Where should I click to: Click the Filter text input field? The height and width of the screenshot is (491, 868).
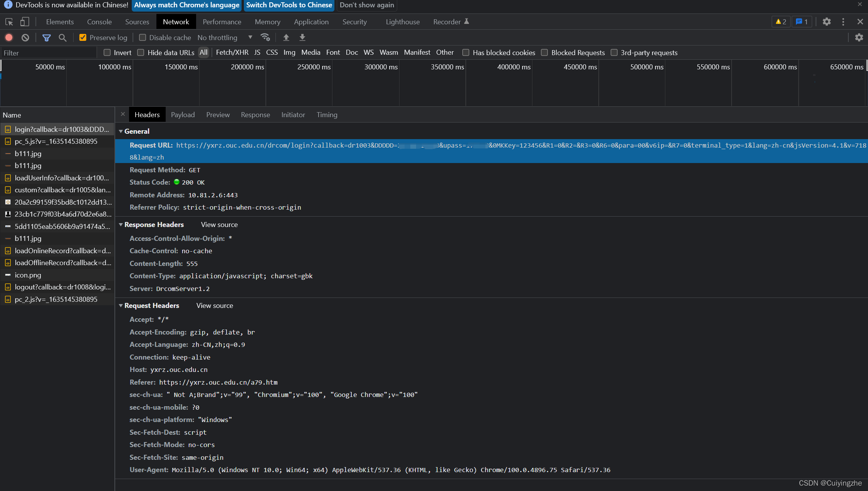48,53
